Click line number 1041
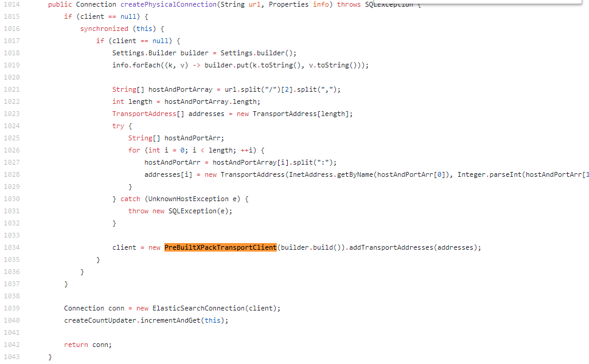 [12, 332]
